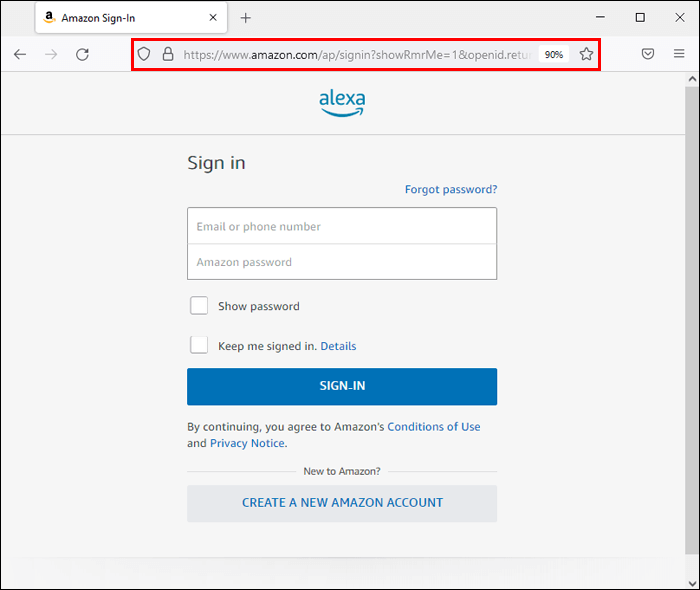Open the Forgot password link
The height and width of the screenshot is (590, 700).
point(451,189)
